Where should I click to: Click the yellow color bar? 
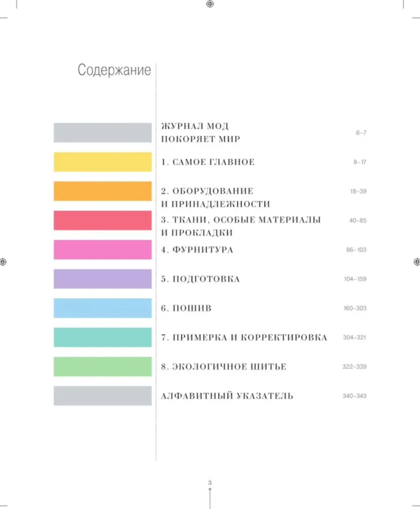pyautogui.click(x=103, y=162)
